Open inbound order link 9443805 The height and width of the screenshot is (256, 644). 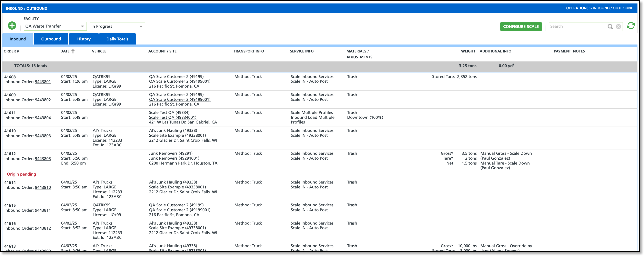[x=43, y=159]
